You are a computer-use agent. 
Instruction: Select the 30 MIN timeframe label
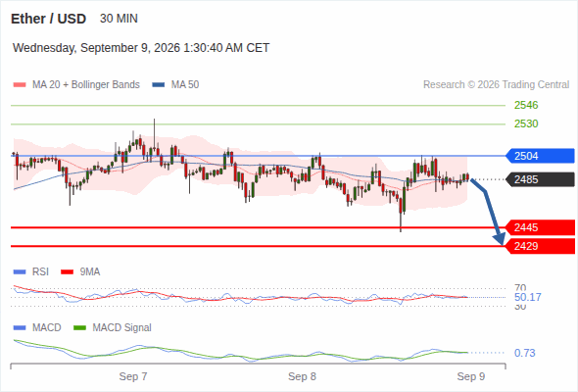(119, 19)
